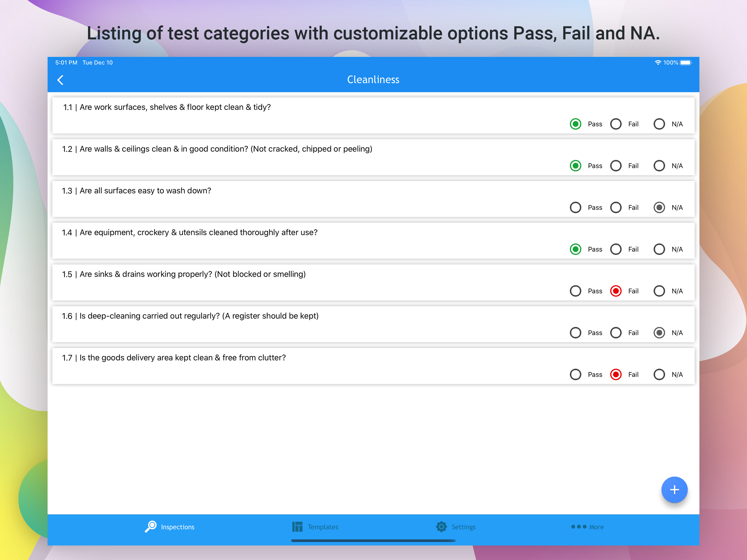Tap the battery status icon

pyautogui.click(x=686, y=63)
